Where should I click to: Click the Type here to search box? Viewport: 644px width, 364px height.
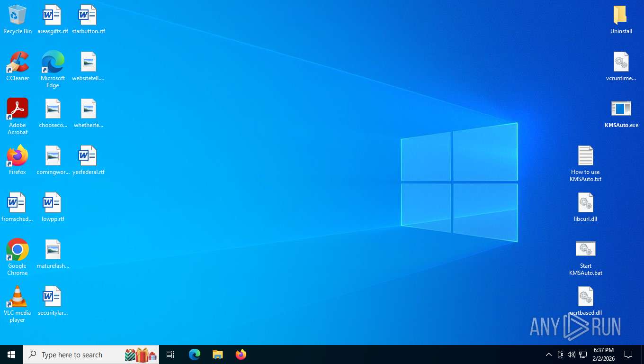coord(91,355)
